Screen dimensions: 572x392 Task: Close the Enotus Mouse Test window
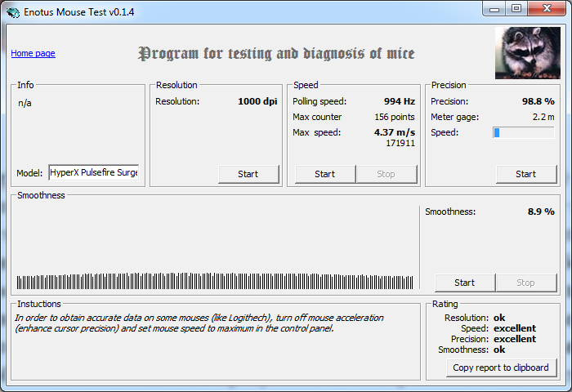point(547,9)
